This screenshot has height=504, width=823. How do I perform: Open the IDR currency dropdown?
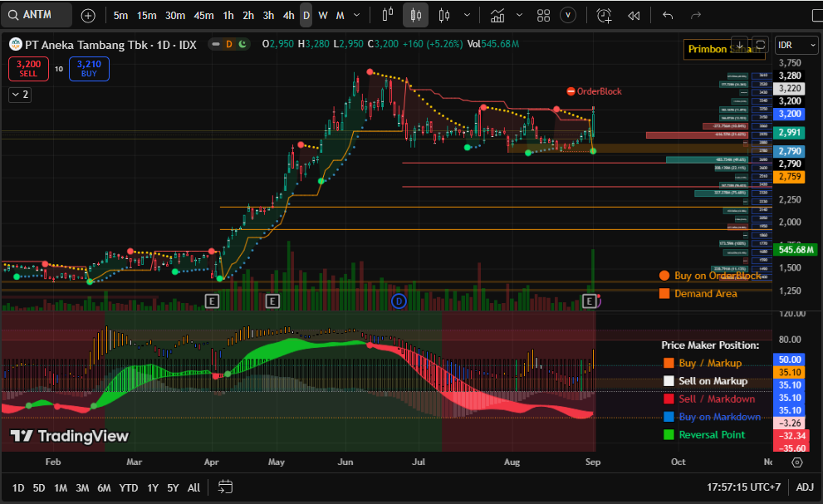(796, 45)
